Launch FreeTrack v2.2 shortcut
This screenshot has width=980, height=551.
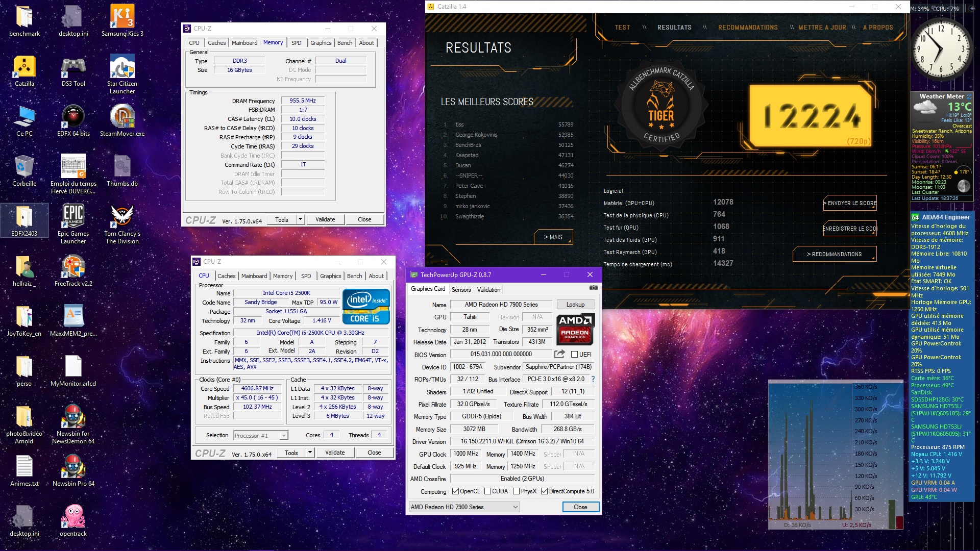(x=73, y=271)
